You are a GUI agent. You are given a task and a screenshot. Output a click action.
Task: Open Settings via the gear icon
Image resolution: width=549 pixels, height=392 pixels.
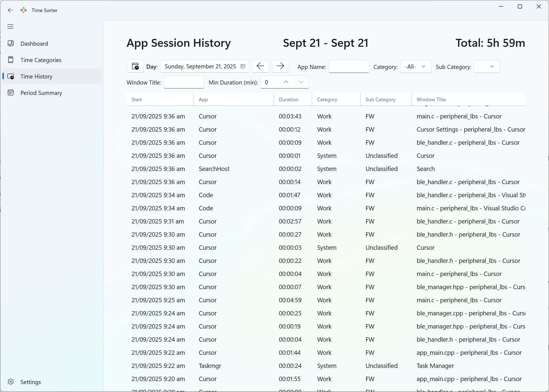point(11,382)
